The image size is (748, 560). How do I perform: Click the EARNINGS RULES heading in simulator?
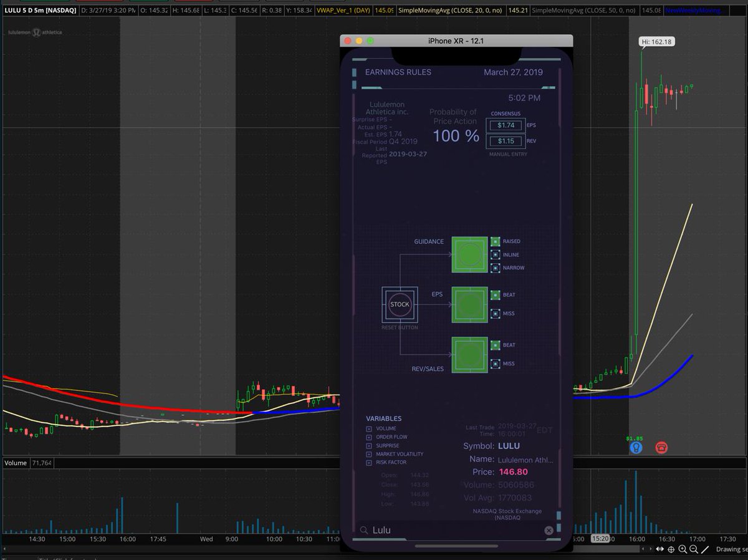[398, 72]
